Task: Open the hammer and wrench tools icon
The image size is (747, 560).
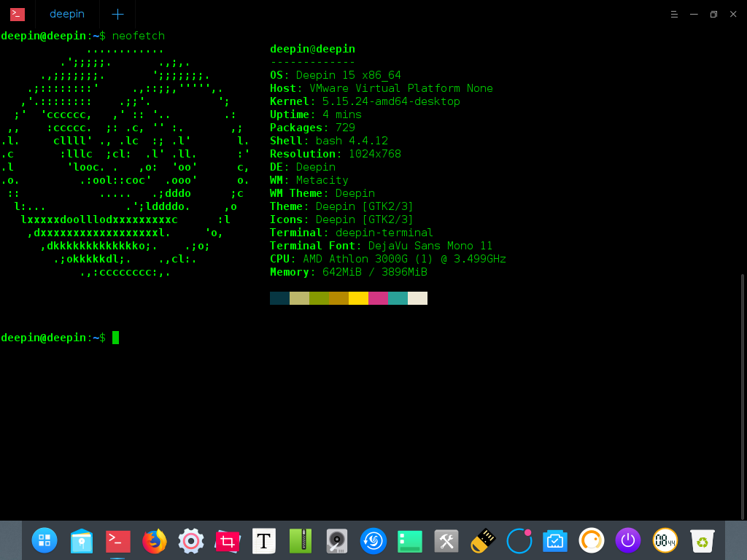Action: pyautogui.click(x=446, y=540)
